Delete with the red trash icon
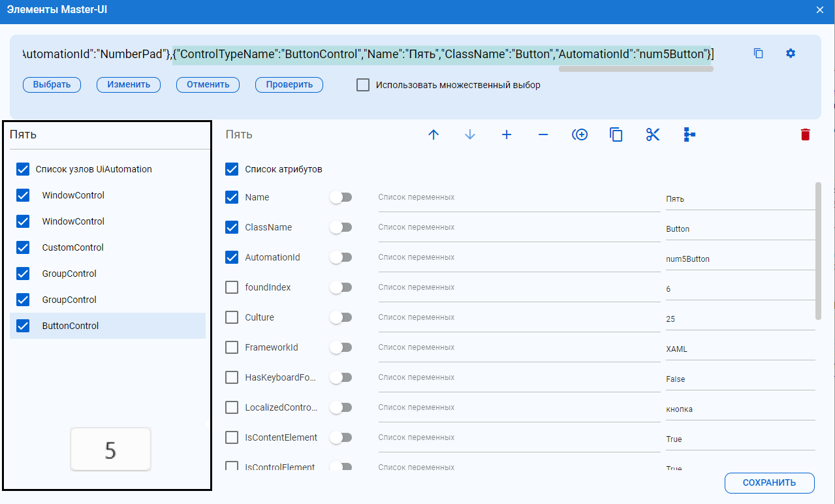This screenshot has width=835, height=504. pyautogui.click(x=805, y=134)
